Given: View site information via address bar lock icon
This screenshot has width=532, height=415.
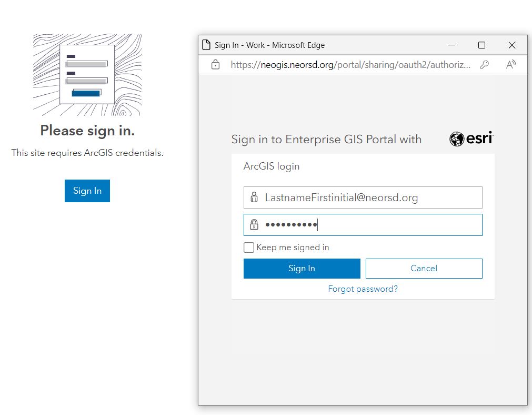Looking at the screenshot, I should (215, 65).
